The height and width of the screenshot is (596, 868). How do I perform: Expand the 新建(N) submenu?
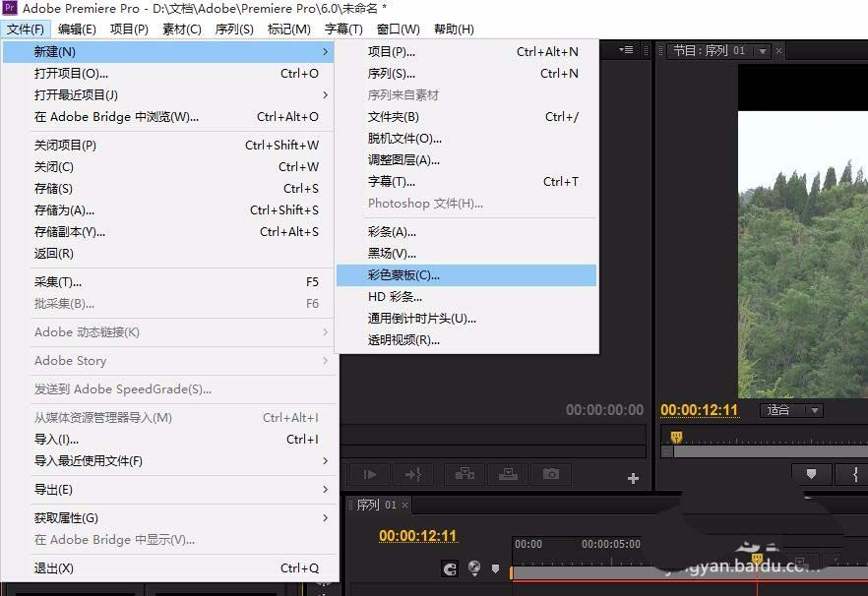click(168, 51)
